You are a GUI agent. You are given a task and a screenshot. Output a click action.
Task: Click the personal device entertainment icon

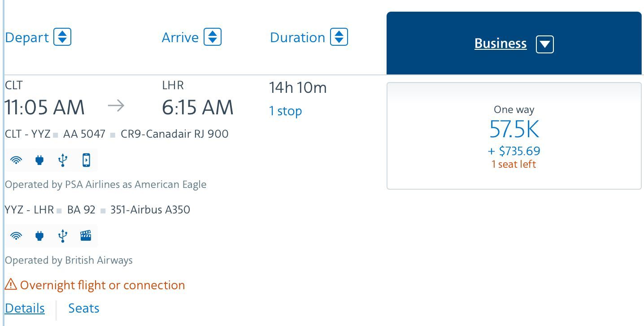click(x=86, y=160)
